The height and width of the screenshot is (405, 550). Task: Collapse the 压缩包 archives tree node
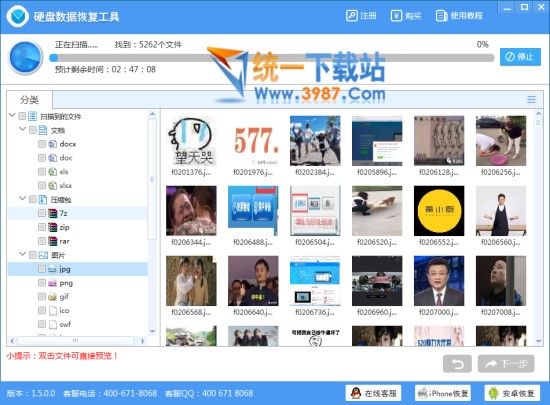(22, 199)
